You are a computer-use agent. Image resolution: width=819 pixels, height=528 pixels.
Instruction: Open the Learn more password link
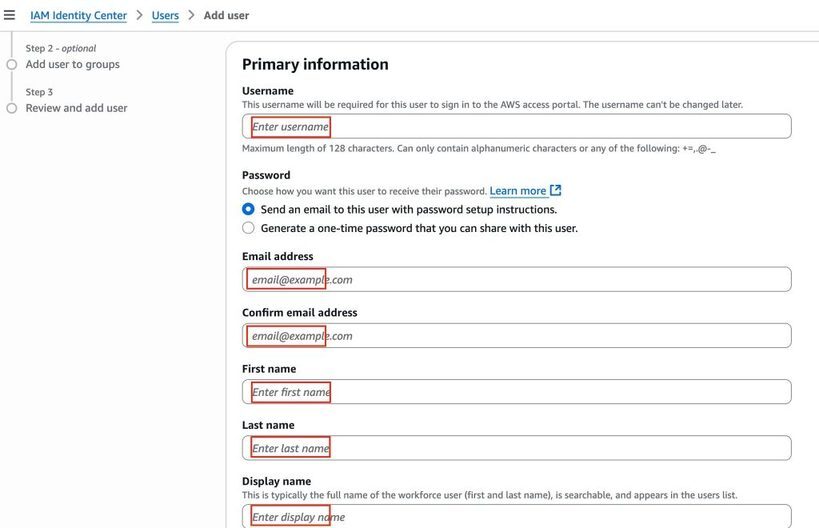click(x=518, y=191)
